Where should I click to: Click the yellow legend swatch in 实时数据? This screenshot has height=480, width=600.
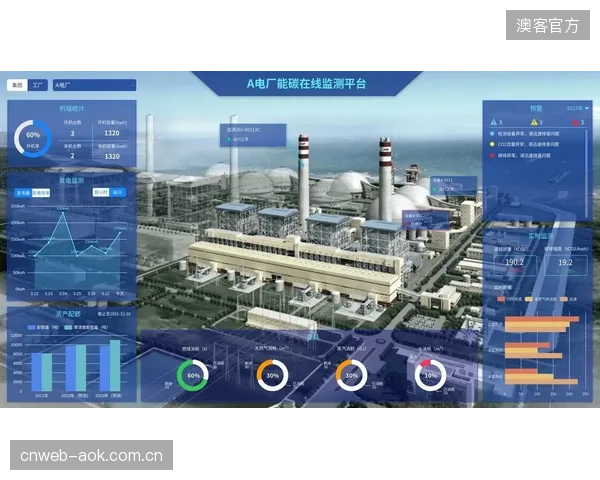529,299
